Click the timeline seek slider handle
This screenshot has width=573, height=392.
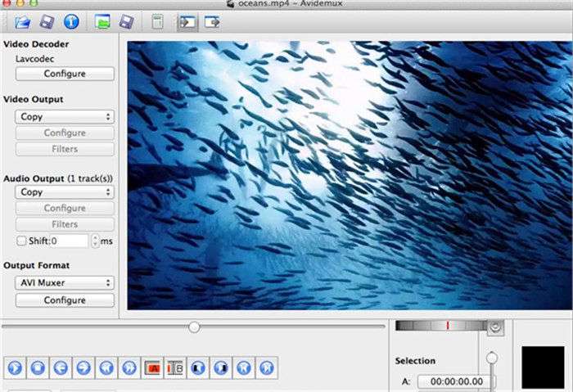coord(195,327)
